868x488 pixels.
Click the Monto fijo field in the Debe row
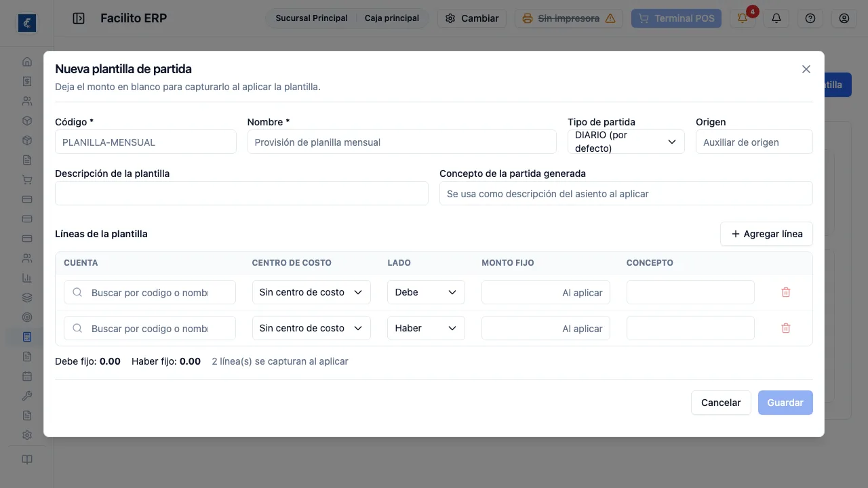[546, 292]
